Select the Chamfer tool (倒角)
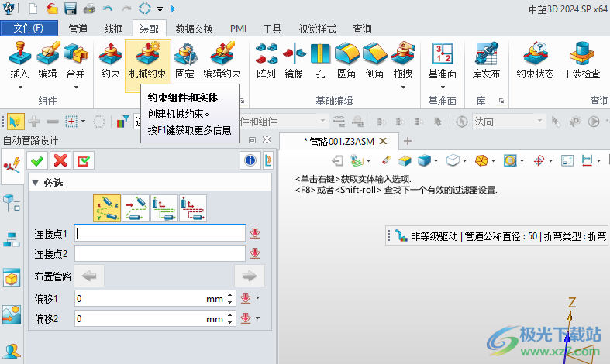This screenshot has height=364, width=610. click(374, 60)
